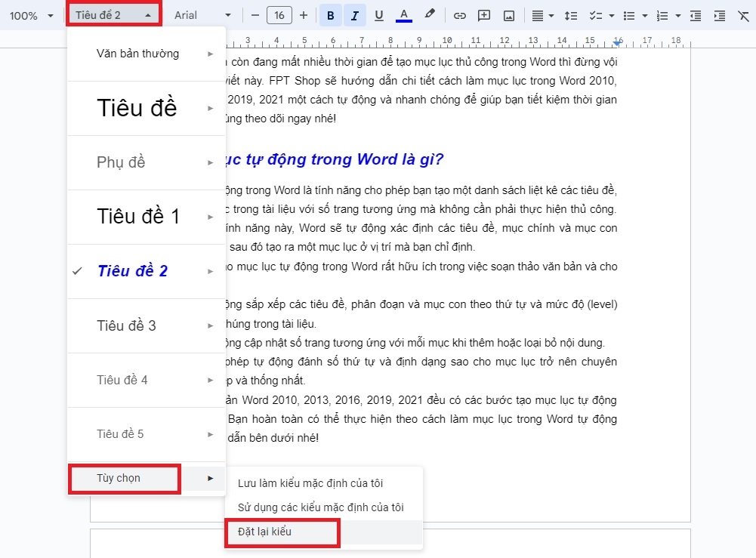Expand the submenu arrow beside Văn bản thường
The image size is (756, 558).
click(210, 54)
